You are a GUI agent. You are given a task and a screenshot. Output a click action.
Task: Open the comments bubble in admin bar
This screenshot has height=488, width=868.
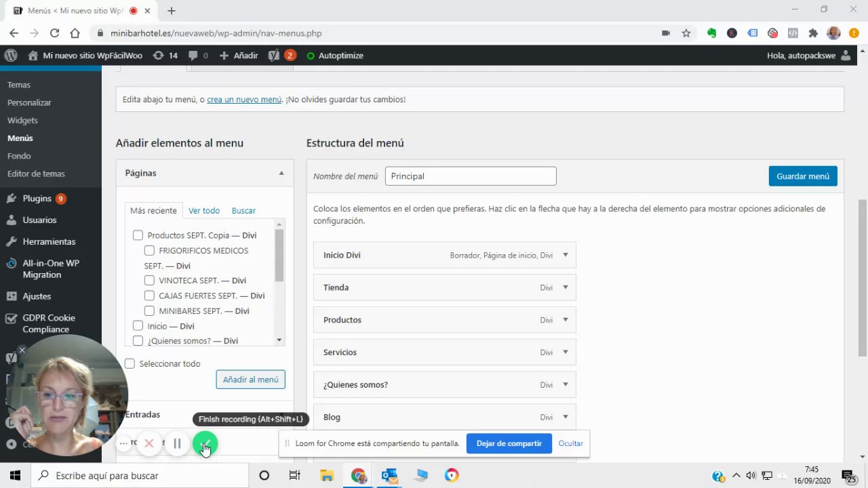pos(198,56)
